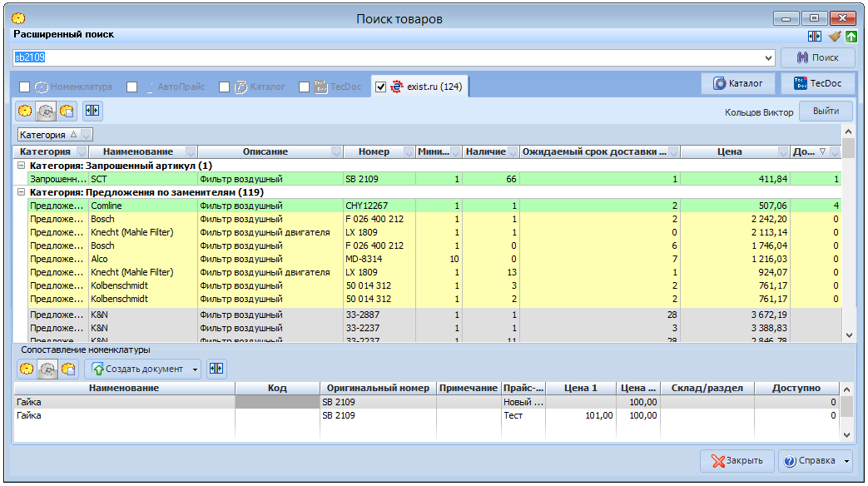868x486 pixels.
Task: Select the 3 672,19 price cell
Action: click(x=735, y=315)
